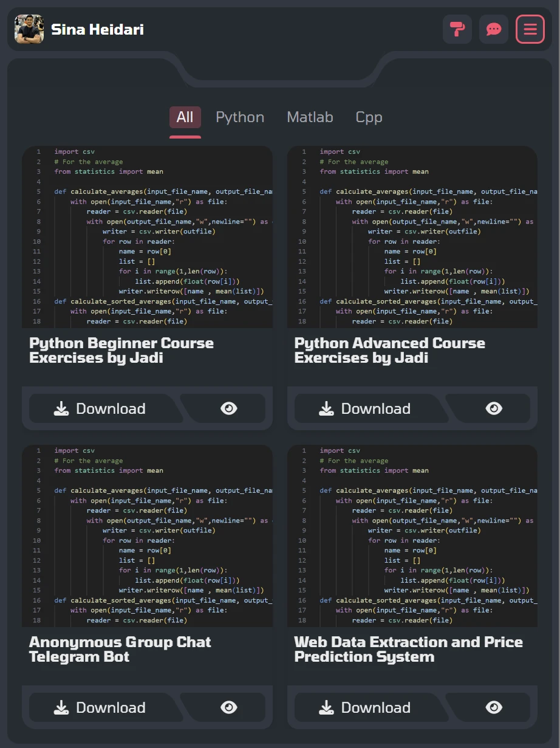Click Sina Heidari profile avatar
This screenshot has height=748, width=560.
tap(29, 29)
